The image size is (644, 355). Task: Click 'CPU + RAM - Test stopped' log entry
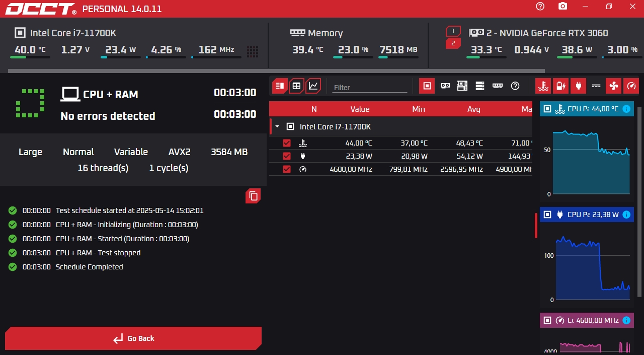(x=98, y=253)
